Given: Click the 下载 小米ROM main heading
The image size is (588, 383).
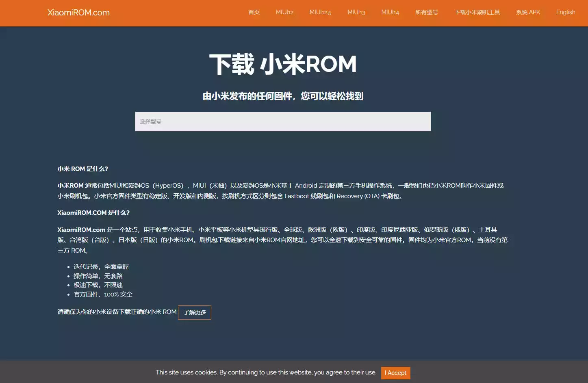Looking at the screenshot, I should (x=283, y=64).
